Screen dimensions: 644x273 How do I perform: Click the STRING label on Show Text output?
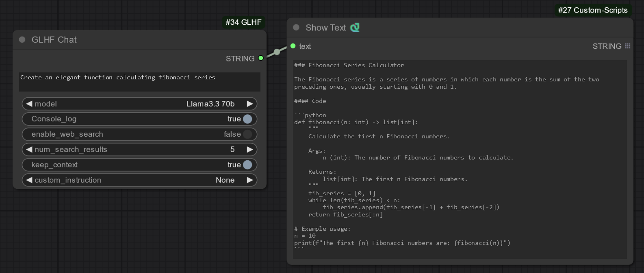[607, 46]
